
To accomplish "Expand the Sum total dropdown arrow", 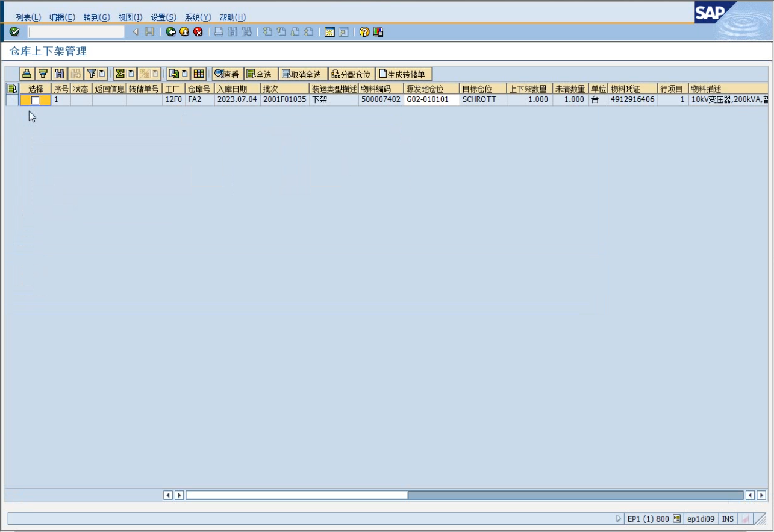I will pyautogui.click(x=131, y=74).
